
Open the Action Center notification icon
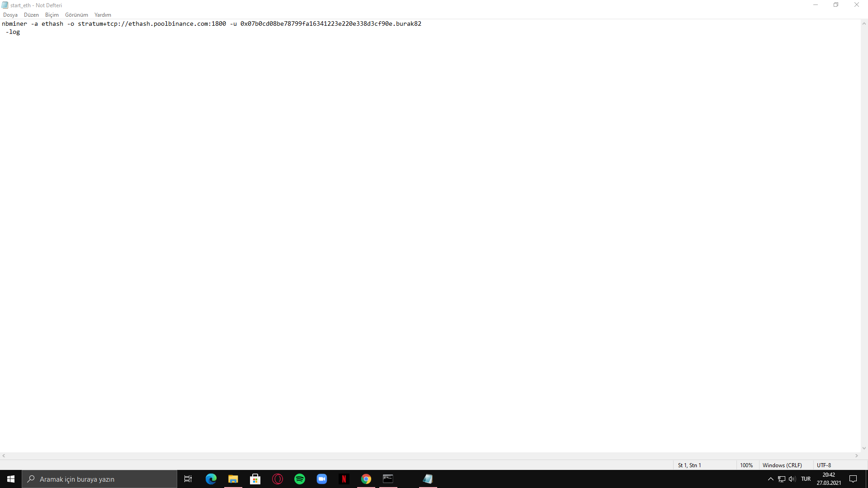[x=853, y=479]
